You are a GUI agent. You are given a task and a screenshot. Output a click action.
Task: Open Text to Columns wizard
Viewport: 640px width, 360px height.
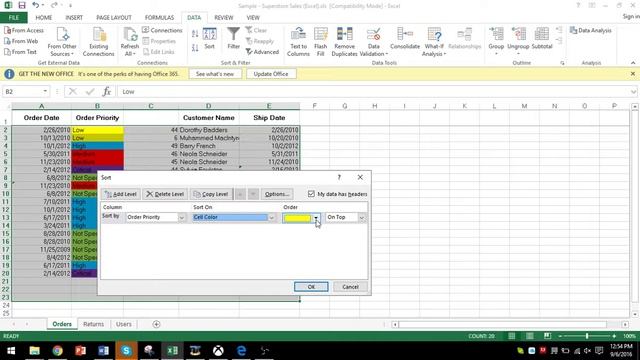coord(298,42)
